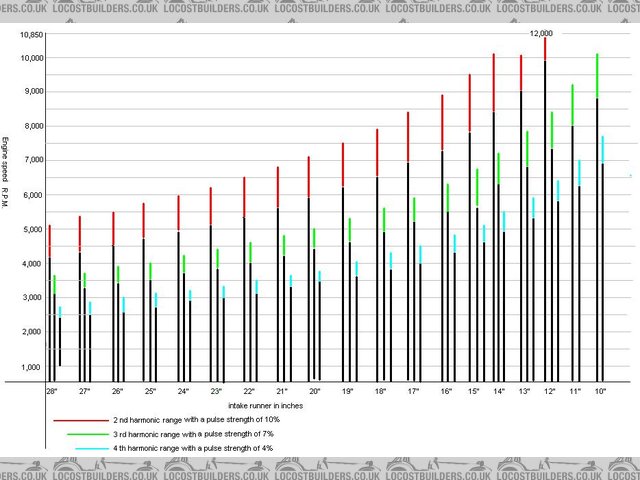The height and width of the screenshot is (480, 640).
Task: Click the 10,850 value on the y-axis
Action: click(30, 34)
